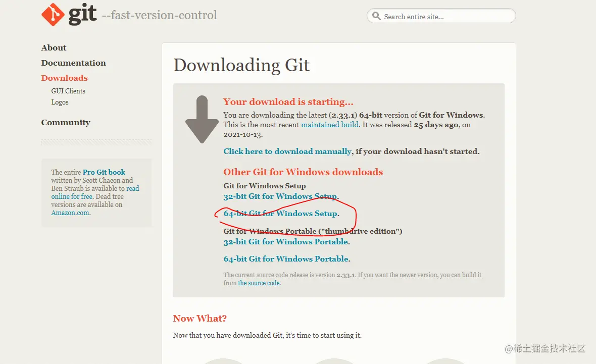Focus the Search entire site field
596x364 pixels.
[x=441, y=16]
